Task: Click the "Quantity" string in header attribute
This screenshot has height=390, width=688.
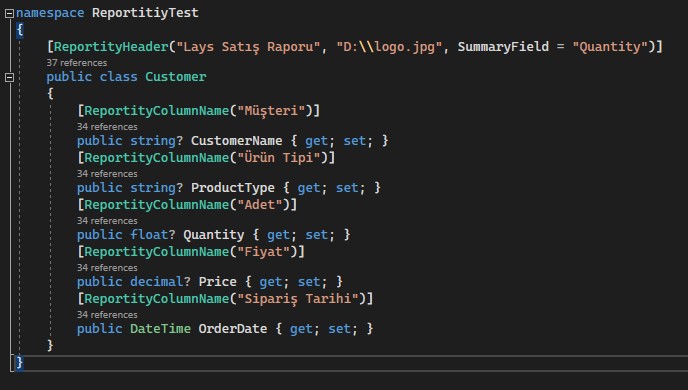Action: (610, 47)
